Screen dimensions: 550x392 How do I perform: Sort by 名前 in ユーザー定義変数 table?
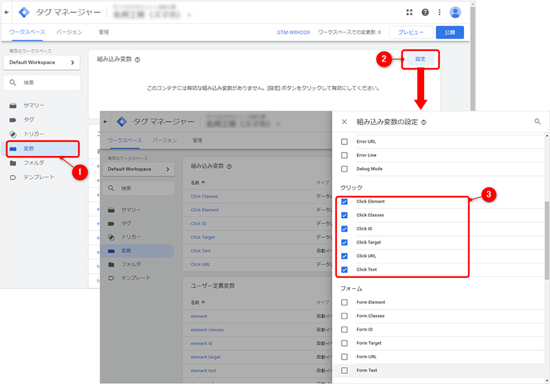[x=198, y=302]
